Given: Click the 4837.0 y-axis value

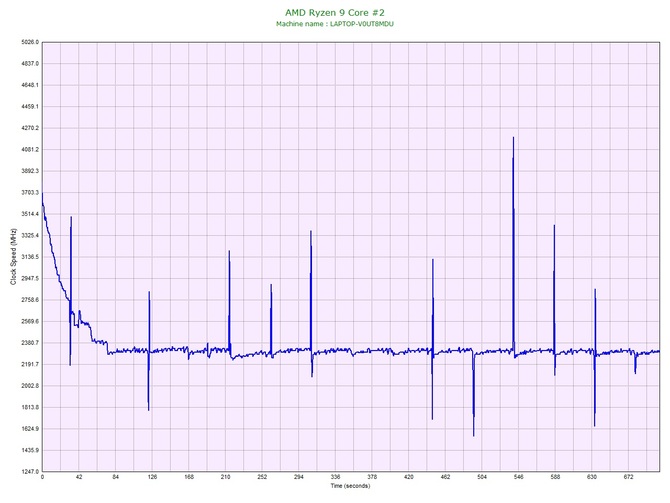Looking at the screenshot, I should [30, 64].
